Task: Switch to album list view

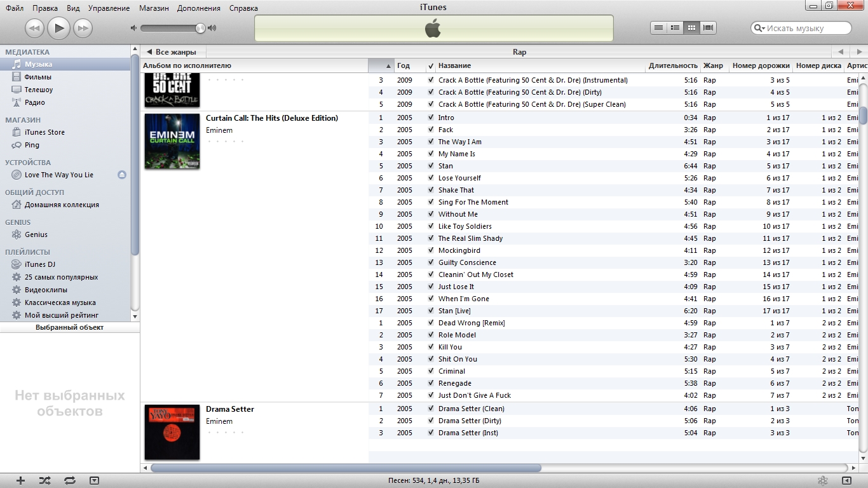Action: click(x=675, y=27)
